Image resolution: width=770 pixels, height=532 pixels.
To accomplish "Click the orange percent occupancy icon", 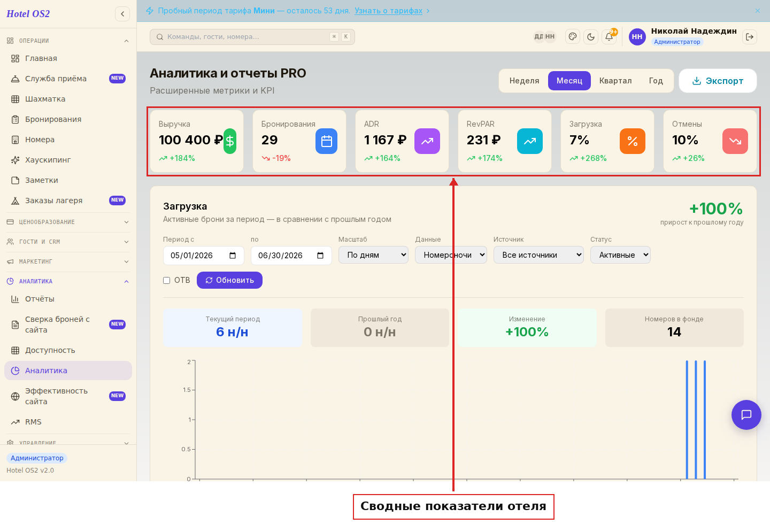I will 633,141.
